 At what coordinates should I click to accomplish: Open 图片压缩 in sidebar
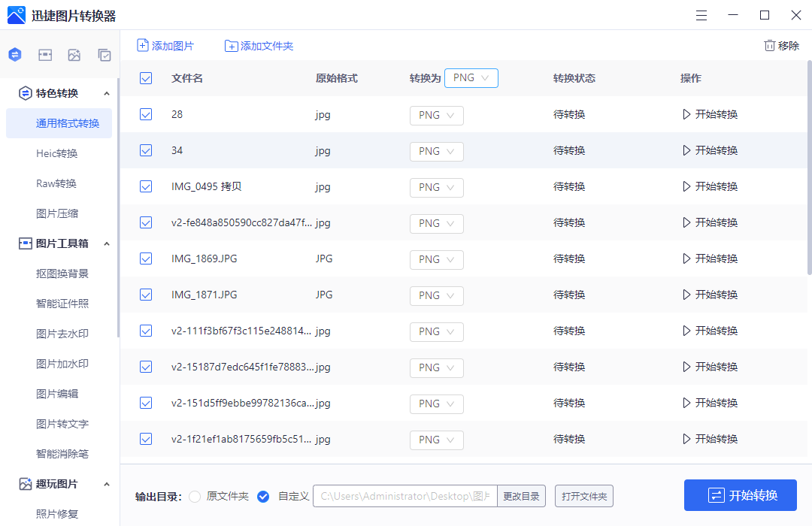click(x=57, y=213)
